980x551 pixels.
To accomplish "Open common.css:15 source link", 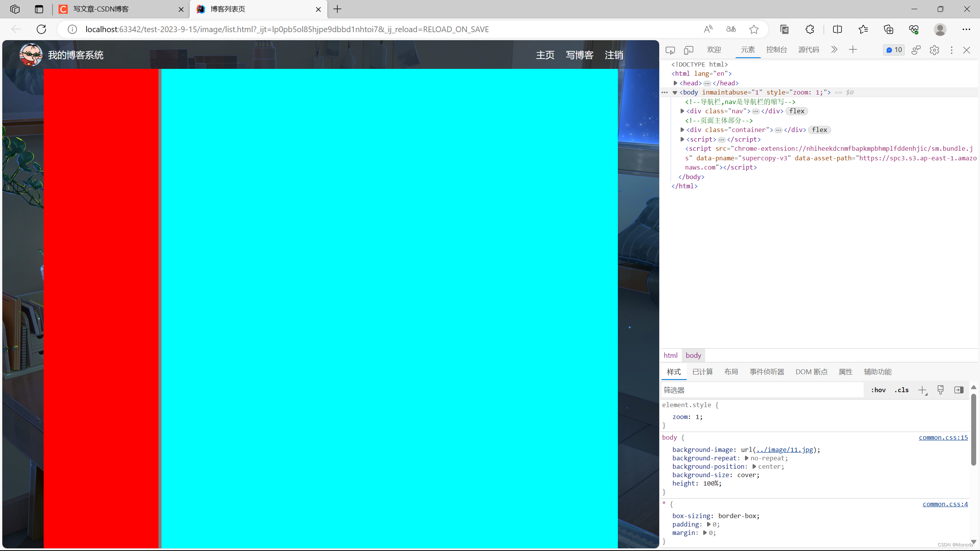I will point(943,438).
